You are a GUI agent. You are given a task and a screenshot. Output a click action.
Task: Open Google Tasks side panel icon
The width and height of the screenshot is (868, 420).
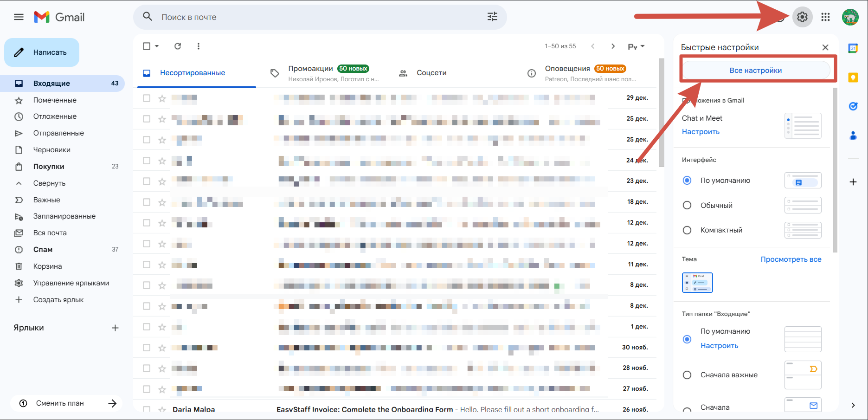tap(853, 106)
